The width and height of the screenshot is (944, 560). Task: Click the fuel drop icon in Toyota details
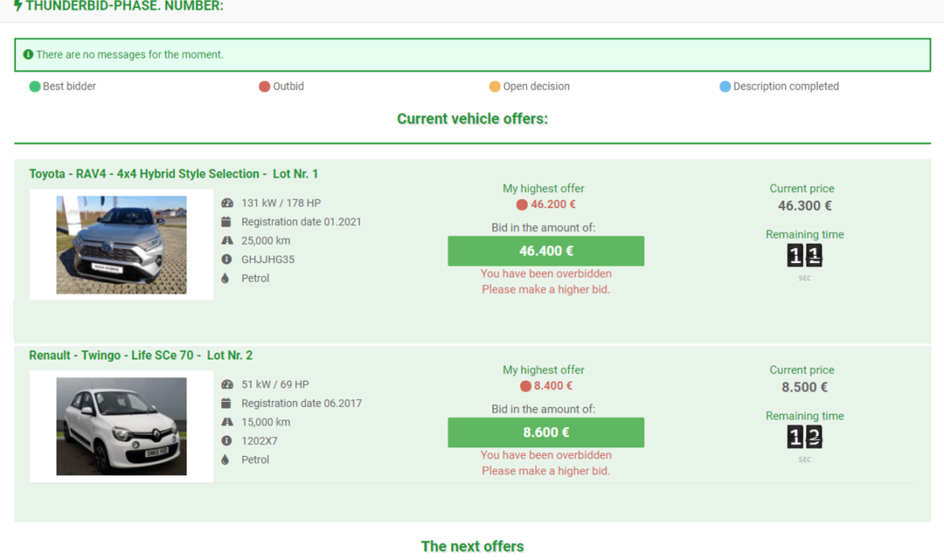[225, 278]
